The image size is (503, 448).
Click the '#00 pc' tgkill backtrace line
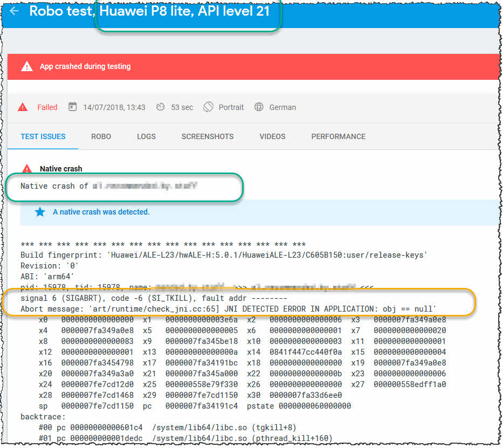[x=168, y=428]
